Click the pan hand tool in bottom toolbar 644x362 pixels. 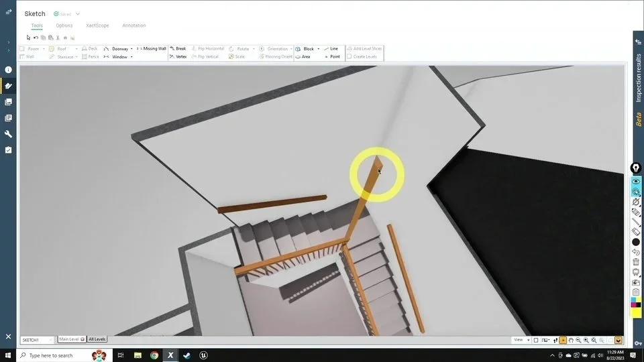tap(571, 341)
